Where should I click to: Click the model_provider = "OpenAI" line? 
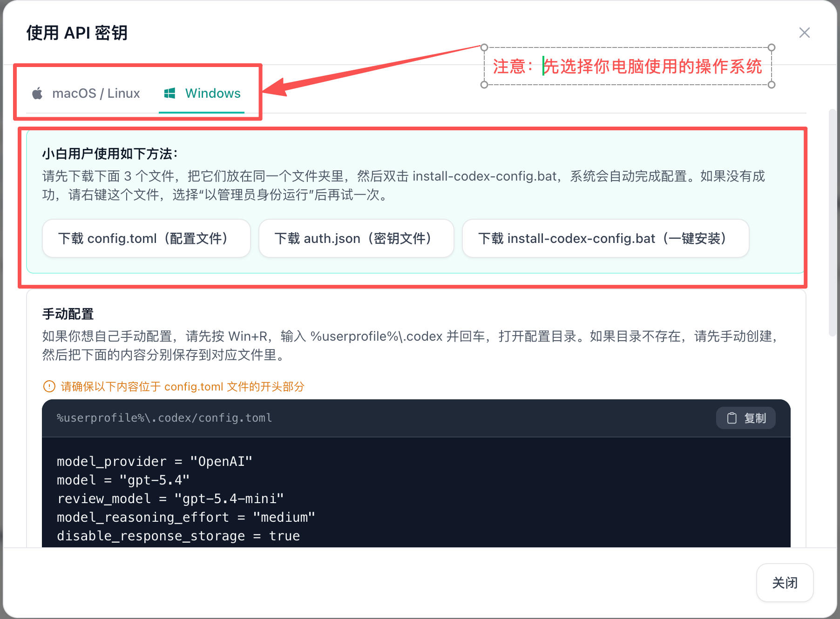pos(155,461)
